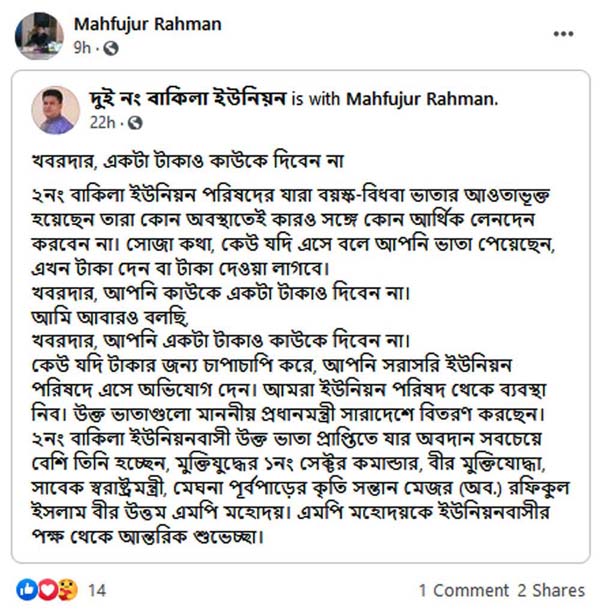Open the 9h timestamp of the post
Viewport: 600px width, 613px height.
pos(82,48)
